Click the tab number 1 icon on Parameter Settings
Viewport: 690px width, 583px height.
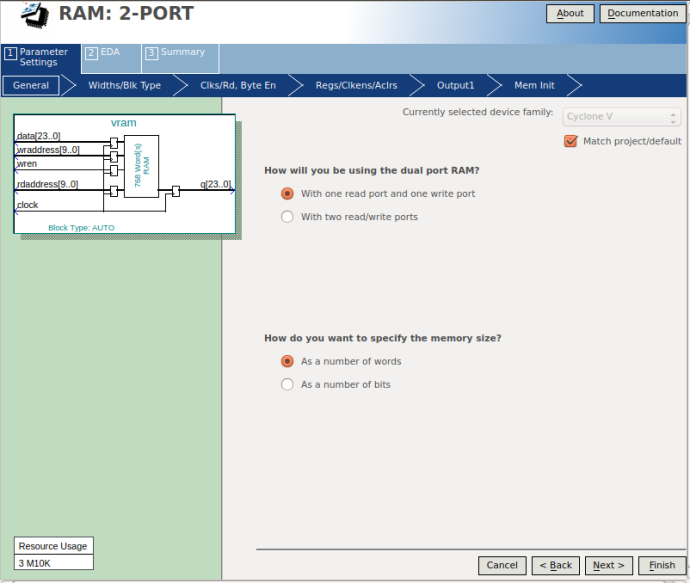pos(10,53)
